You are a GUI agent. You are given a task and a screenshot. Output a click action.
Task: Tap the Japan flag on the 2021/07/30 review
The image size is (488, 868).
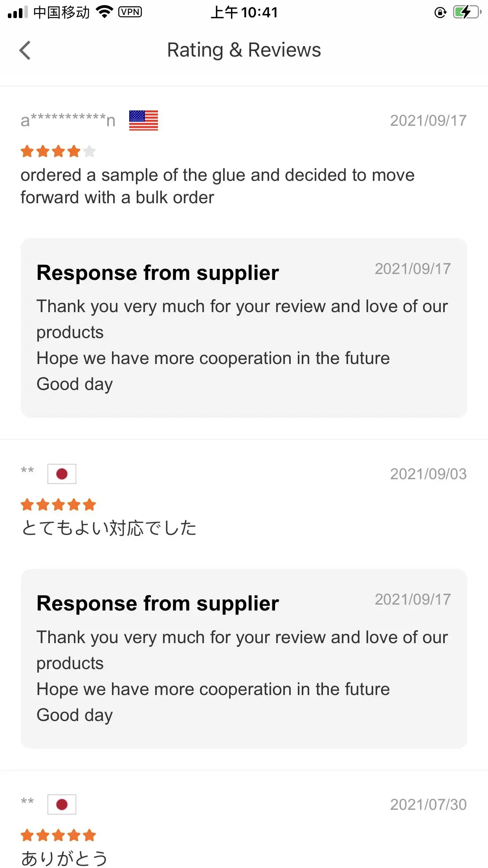pyautogui.click(x=62, y=804)
